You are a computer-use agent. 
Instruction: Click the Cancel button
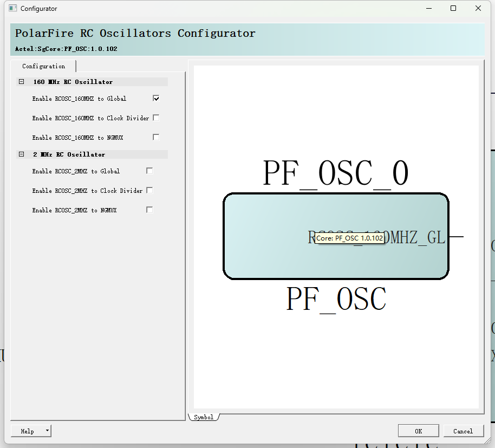(463, 431)
